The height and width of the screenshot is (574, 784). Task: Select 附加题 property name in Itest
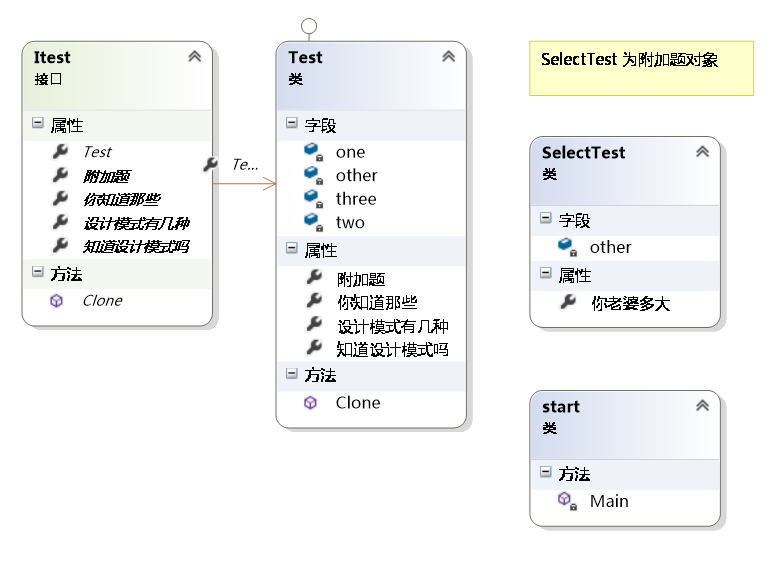tap(106, 176)
